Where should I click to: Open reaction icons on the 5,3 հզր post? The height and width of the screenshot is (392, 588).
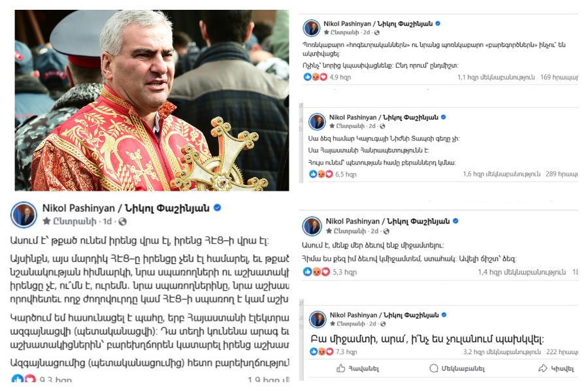point(317,272)
